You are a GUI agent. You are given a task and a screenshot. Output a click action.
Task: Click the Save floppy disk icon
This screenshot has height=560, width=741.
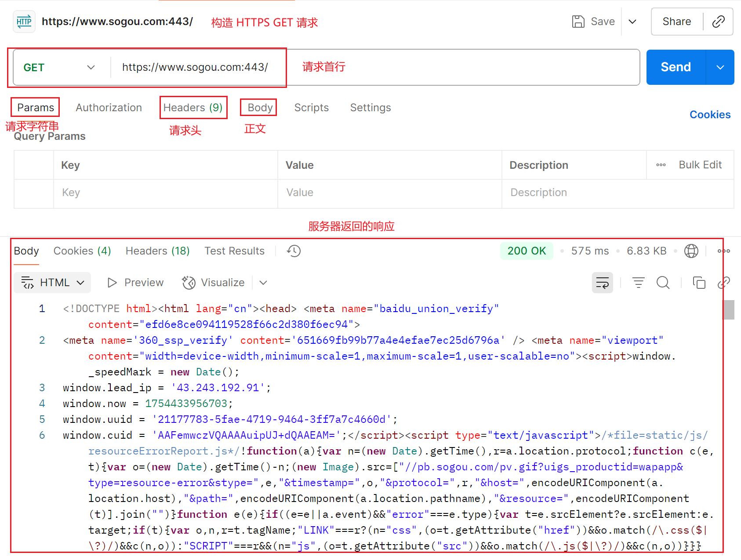click(x=578, y=22)
